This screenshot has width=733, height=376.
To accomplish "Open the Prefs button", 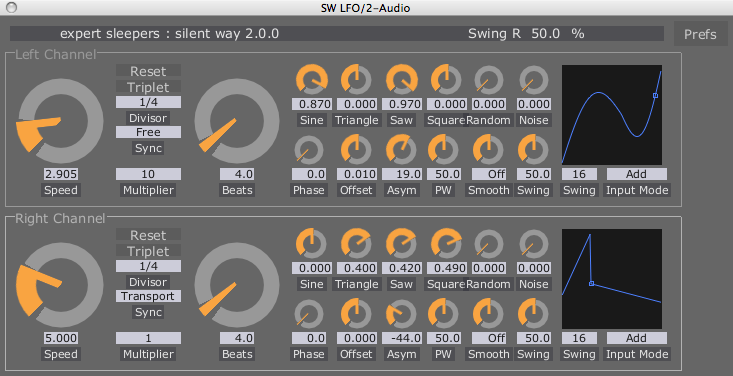I will coord(700,34).
